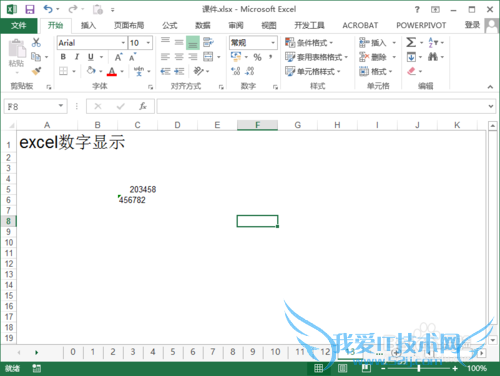Collapse the ribbon with caret arrow
Screen dimensions: 500x376
[x=490, y=87]
